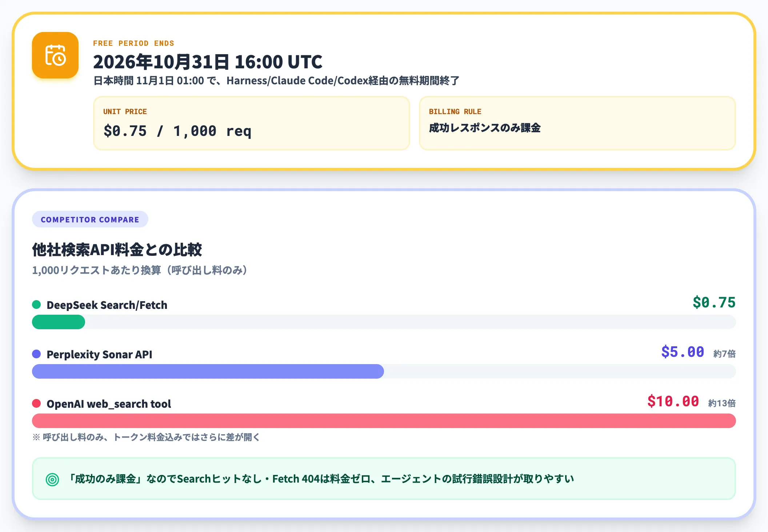Click the "Perplexity Sonar API" label
768x532 pixels.
coord(99,354)
